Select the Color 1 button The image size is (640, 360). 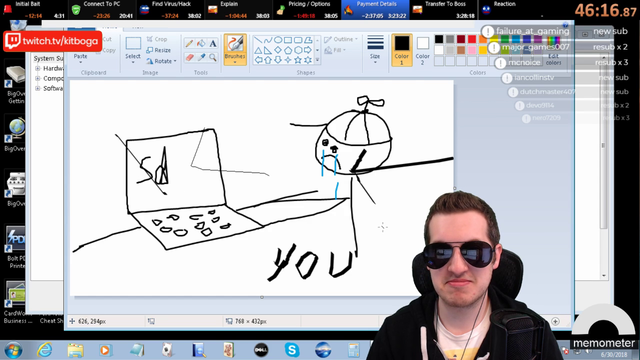coord(402,49)
